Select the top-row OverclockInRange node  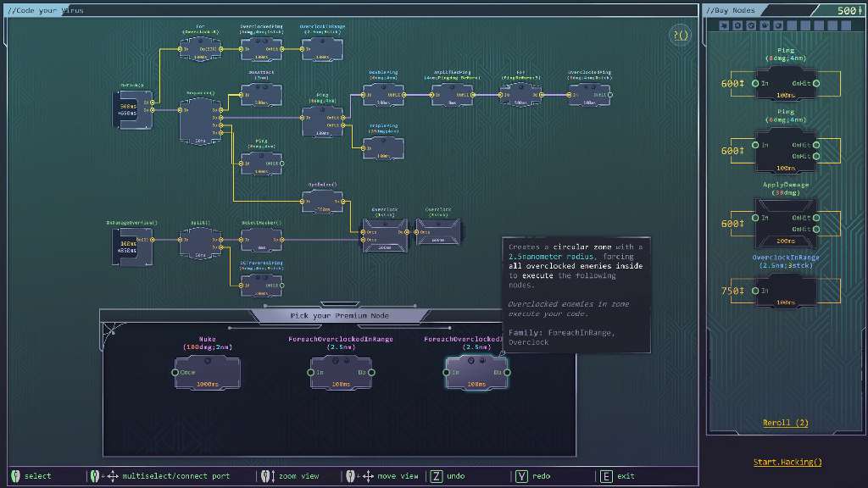pos(323,48)
